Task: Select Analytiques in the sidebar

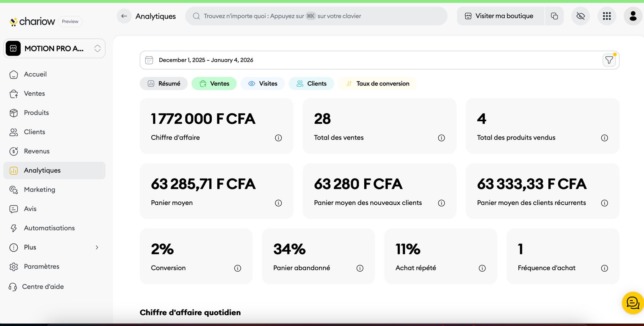Action: click(54, 170)
